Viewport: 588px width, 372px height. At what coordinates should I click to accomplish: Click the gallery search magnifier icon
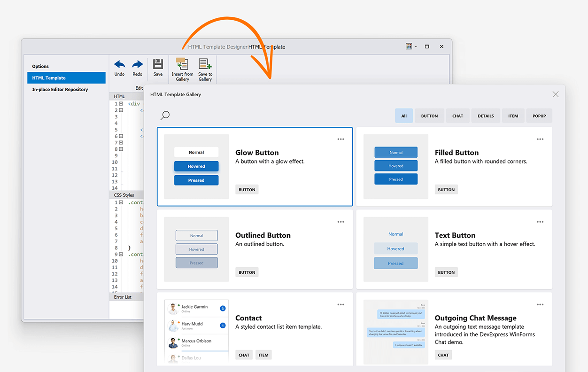(165, 116)
